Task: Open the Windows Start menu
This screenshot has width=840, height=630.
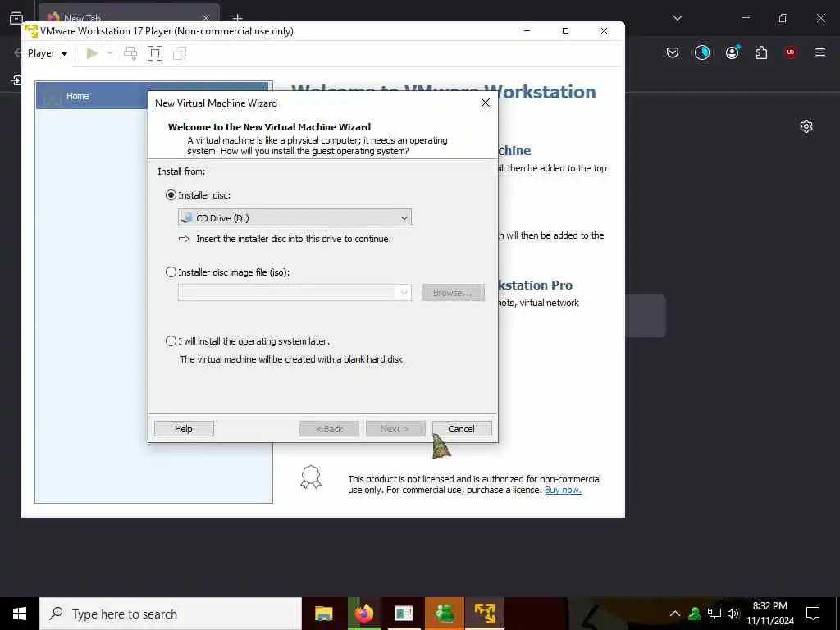Action: click(x=20, y=614)
